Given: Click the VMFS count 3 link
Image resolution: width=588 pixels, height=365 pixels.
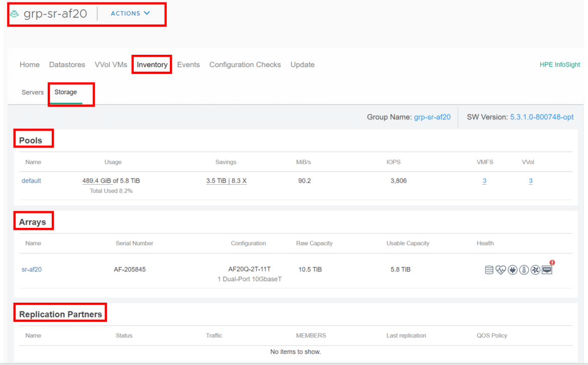Looking at the screenshot, I should pyautogui.click(x=484, y=181).
